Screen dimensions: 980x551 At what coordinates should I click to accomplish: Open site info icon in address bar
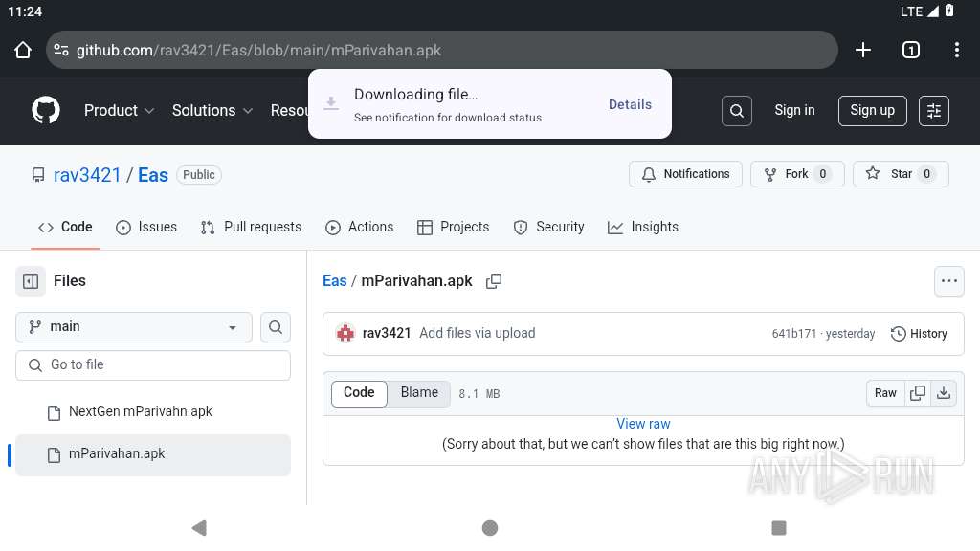[61, 50]
